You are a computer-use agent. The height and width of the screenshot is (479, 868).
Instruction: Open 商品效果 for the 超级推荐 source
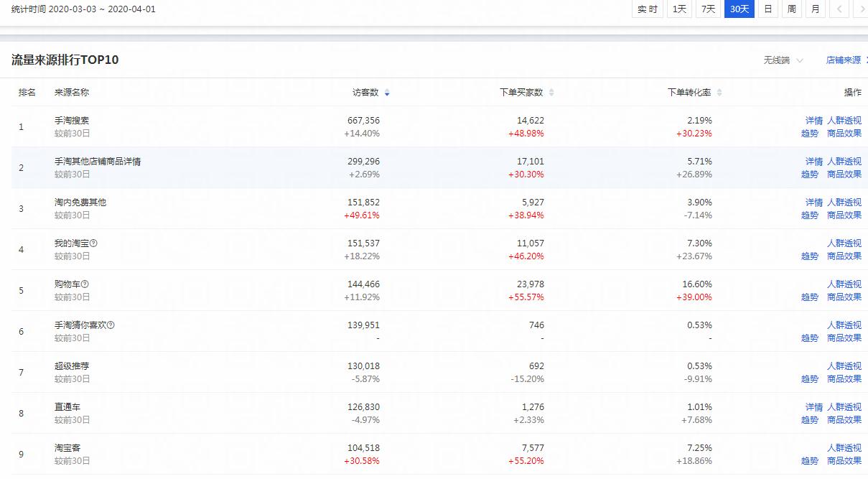[844, 378]
